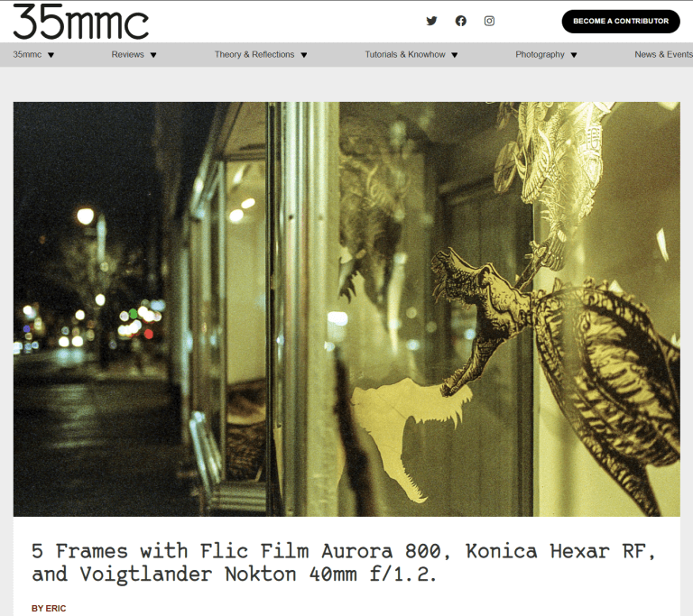Viewport: 693px width, 616px height.
Task: Open the Facebook page icon
Action: [x=460, y=21]
